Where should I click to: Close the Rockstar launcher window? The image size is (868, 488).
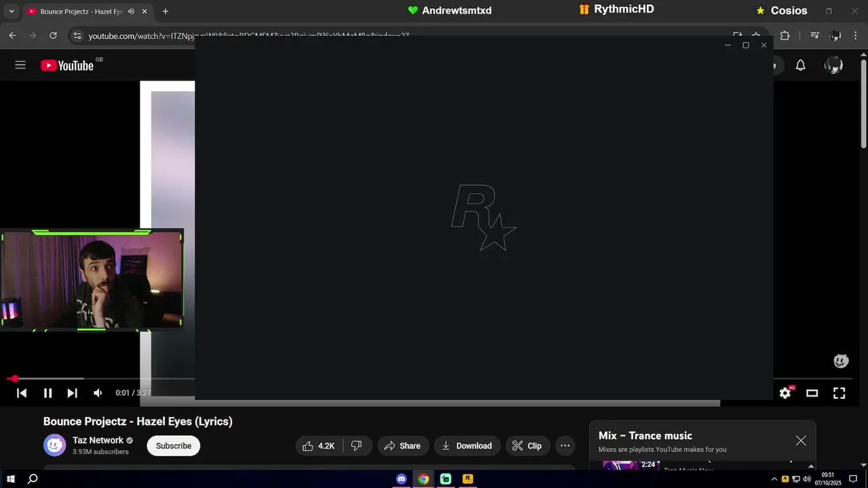pos(764,45)
